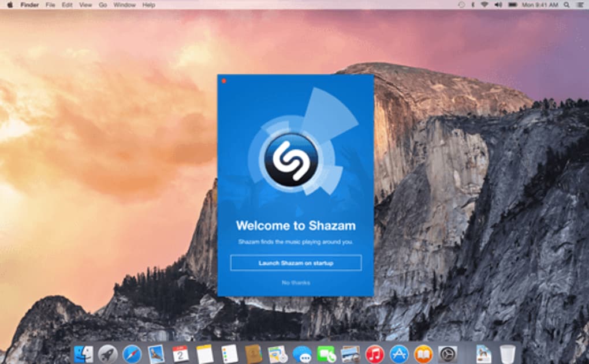This screenshot has height=364, width=589.
Task: Open the View menu
Action: pos(85,5)
